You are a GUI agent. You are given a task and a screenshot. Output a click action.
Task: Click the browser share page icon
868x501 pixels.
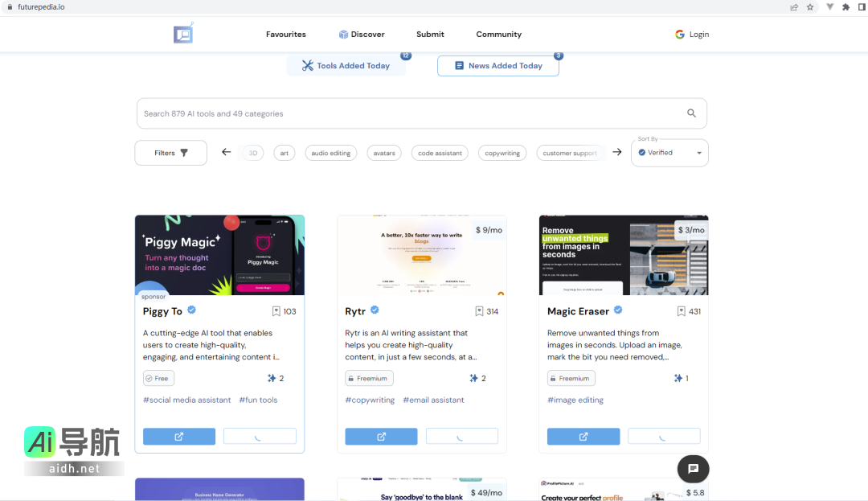[794, 7]
